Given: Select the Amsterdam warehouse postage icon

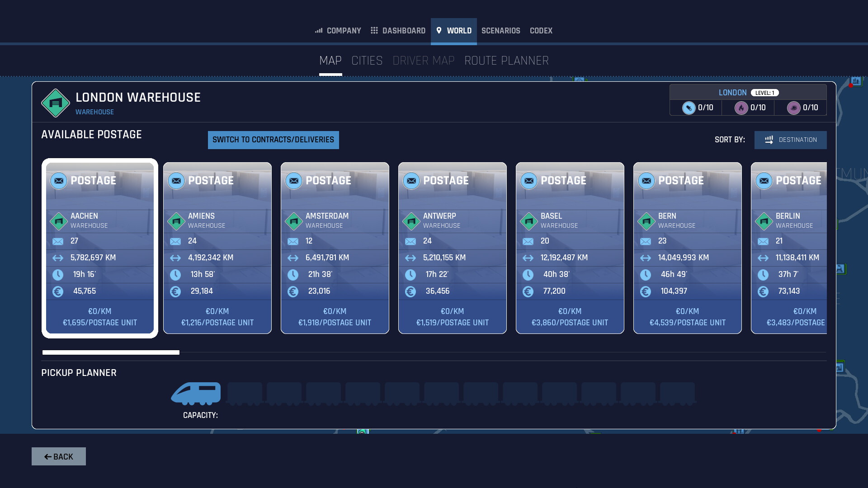Looking at the screenshot, I should click(x=292, y=181).
